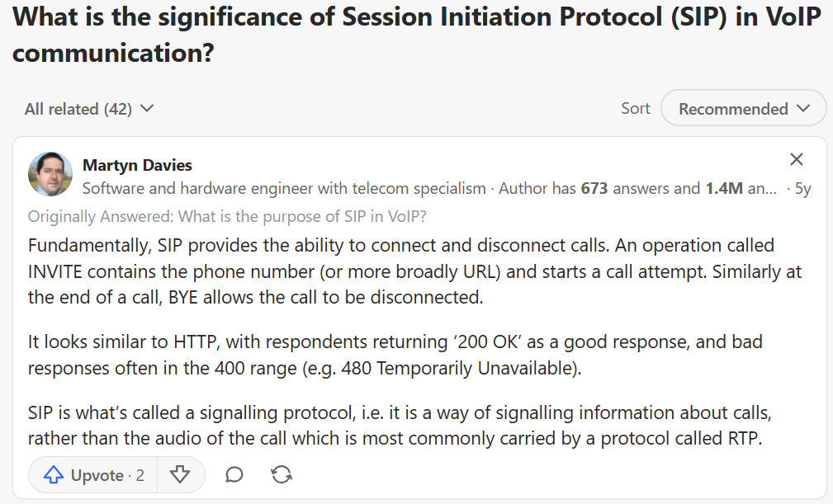Click the paragraph starting with Fundamentally, SIP provides
Image resolution: width=833 pixels, height=504 pixels.
point(415,271)
